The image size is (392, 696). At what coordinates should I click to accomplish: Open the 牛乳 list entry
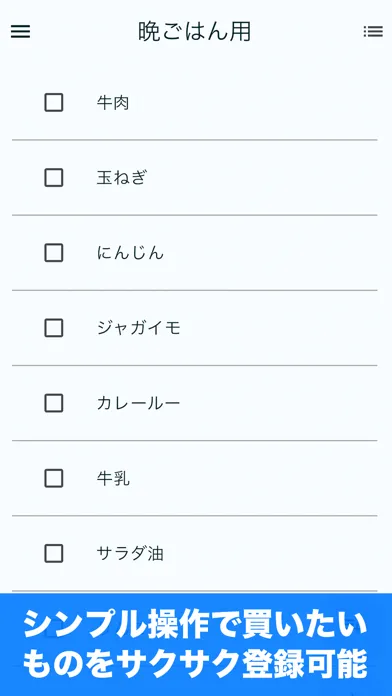coord(113,478)
